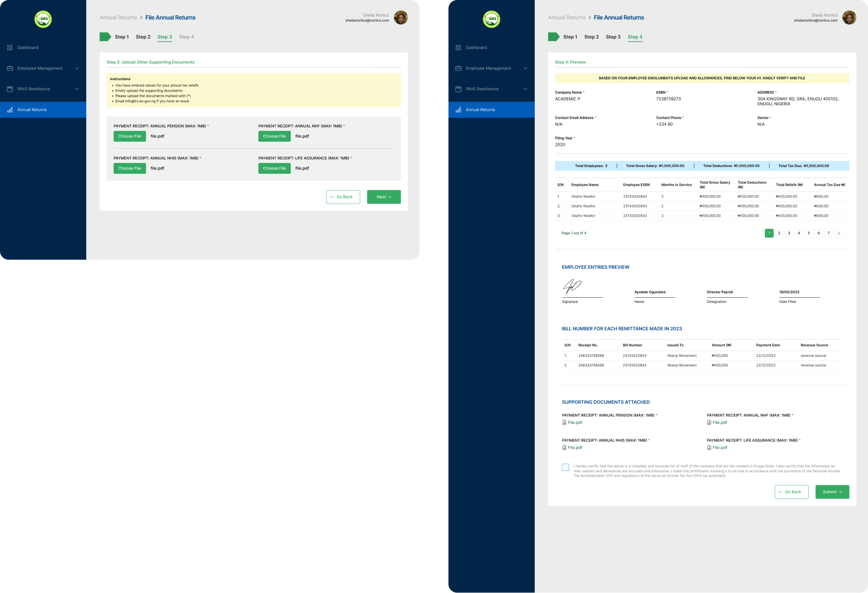Image resolution: width=868 pixels, height=593 pixels.
Task: Open Step 4 tab in left window
Action: coord(187,37)
